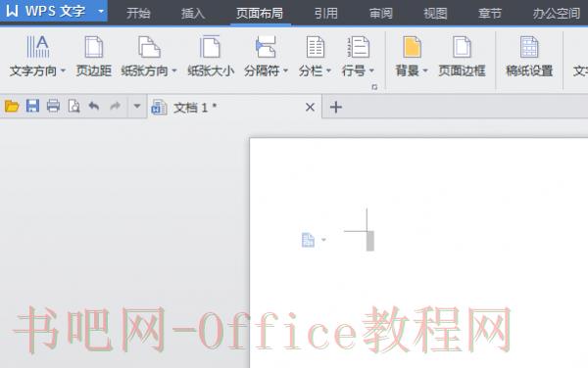Click the 文档 1 file type icon

click(159, 108)
